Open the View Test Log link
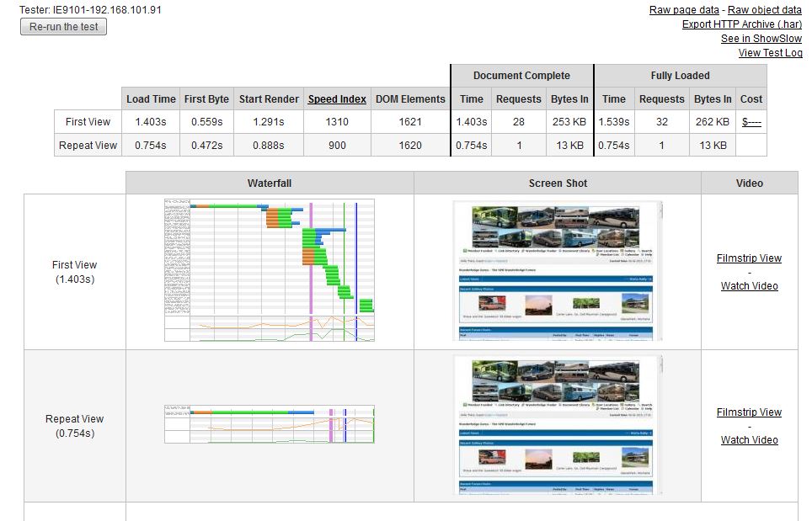The width and height of the screenshot is (812, 521). (770, 53)
